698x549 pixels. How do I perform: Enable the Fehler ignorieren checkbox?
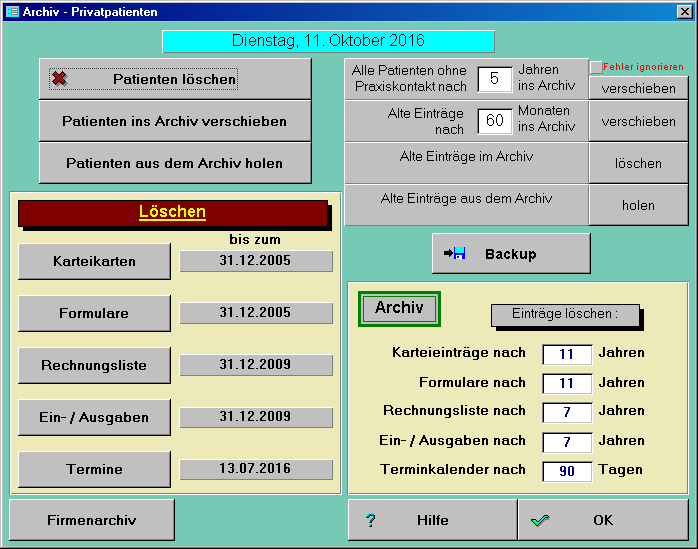point(596,67)
